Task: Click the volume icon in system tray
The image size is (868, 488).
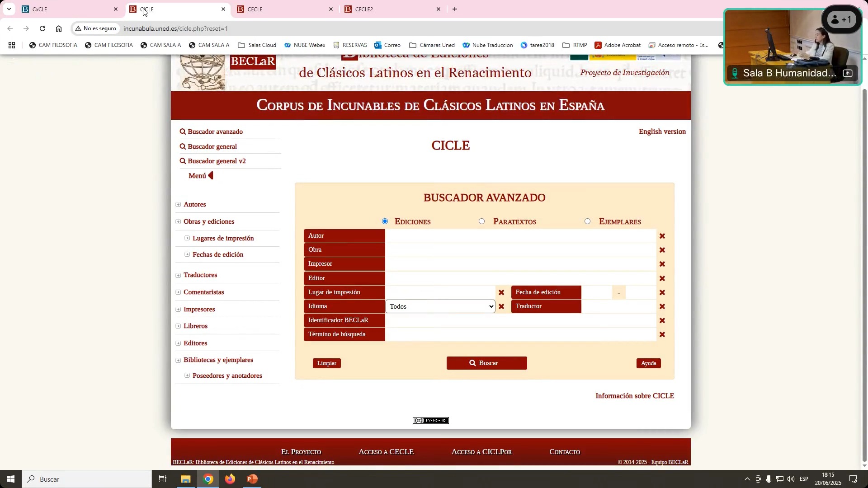Action: click(x=791, y=479)
